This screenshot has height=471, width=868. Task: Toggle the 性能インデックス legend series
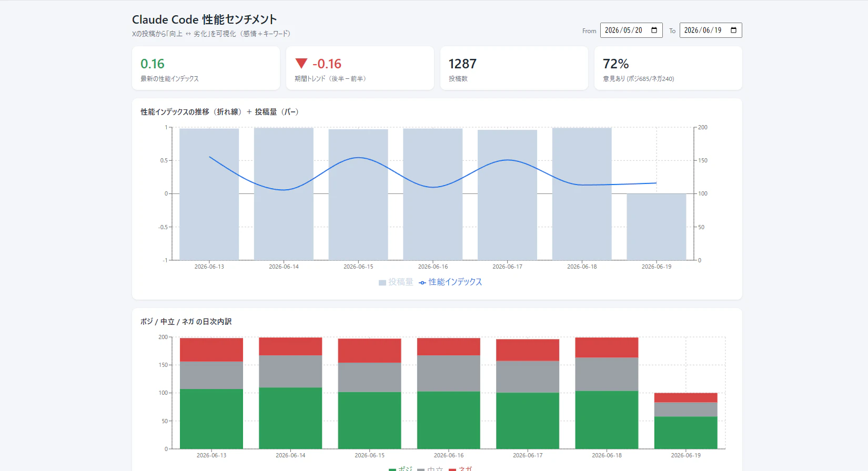pos(450,282)
